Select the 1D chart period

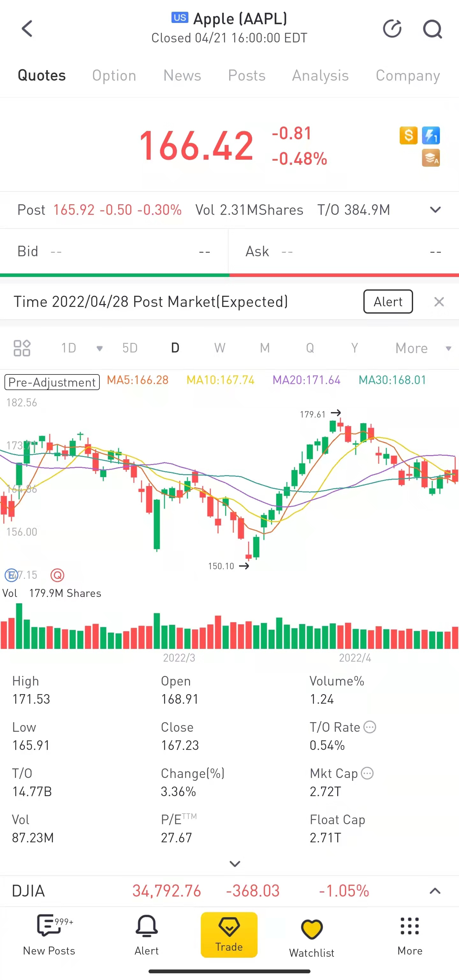click(69, 348)
